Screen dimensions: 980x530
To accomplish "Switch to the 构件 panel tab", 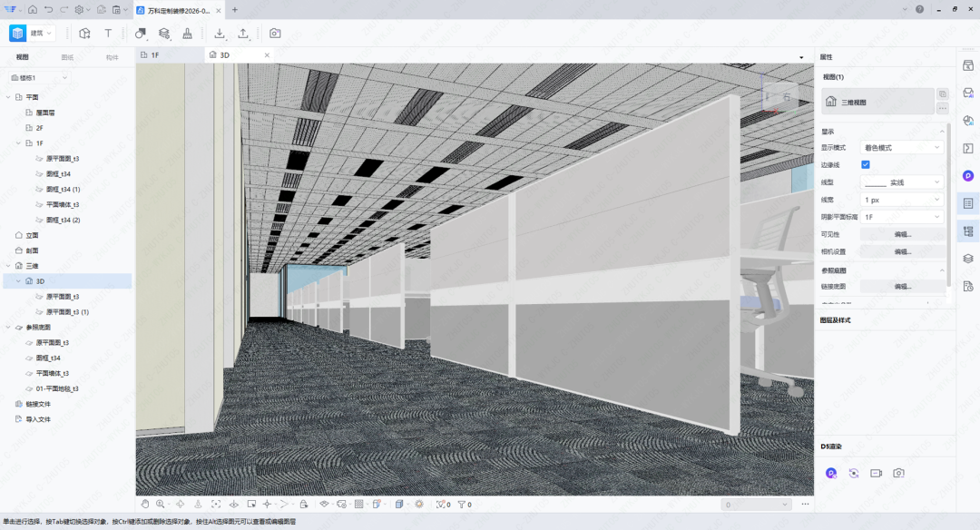I will tap(113, 56).
